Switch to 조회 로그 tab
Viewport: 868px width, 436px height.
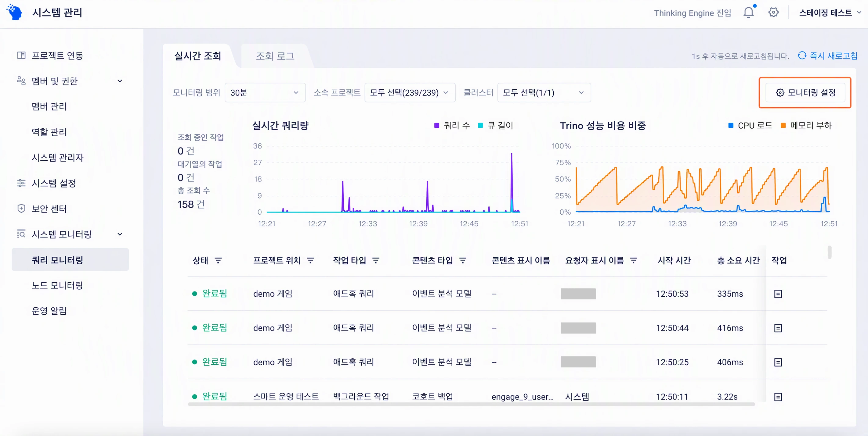point(275,56)
